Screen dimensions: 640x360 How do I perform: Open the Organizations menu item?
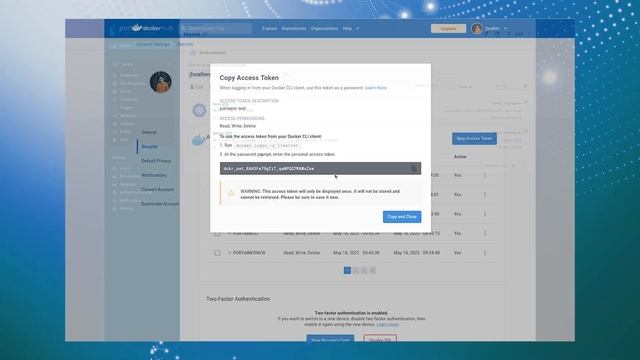coord(324,29)
